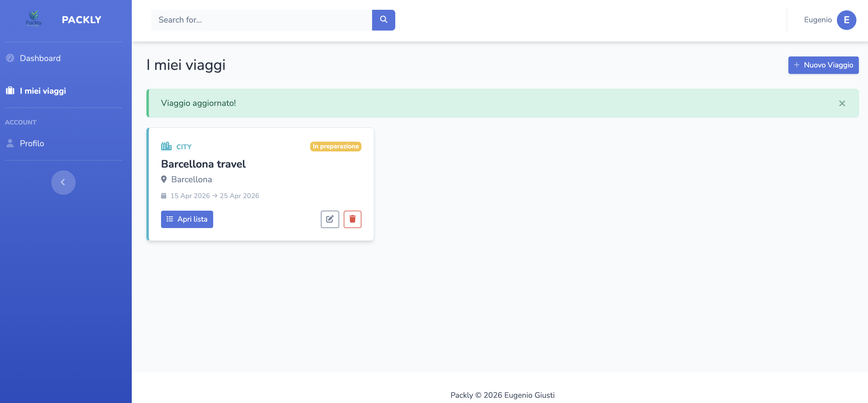Click the person icon next to Profilo
868x403 pixels.
pos(10,143)
